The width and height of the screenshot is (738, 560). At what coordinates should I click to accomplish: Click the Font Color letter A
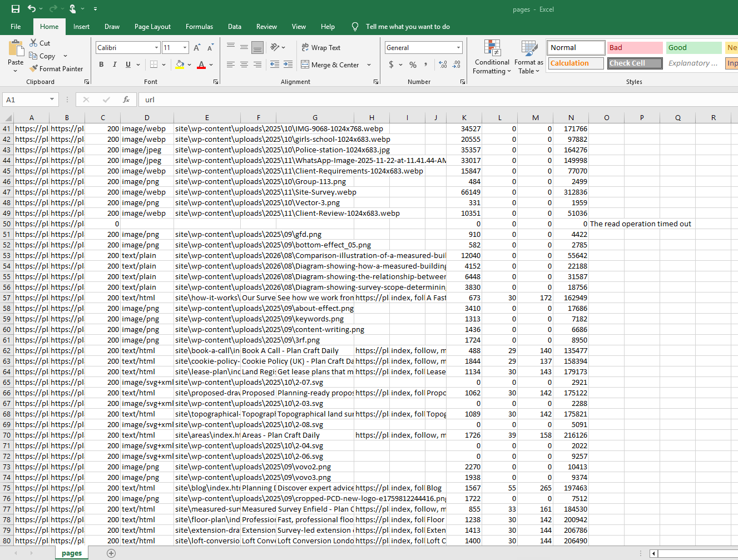pos(201,65)
